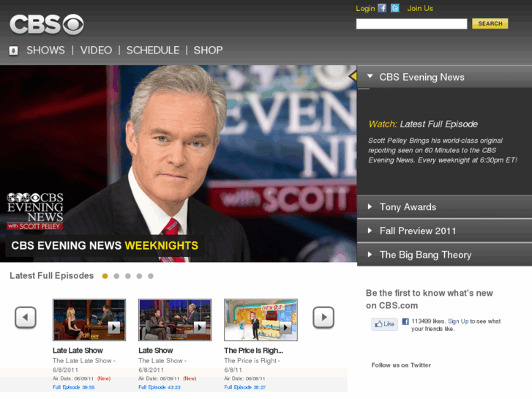Image resolution: width=532 pixels, height=399 pixels.
Task: Click the Facebook login icon
Action: (x=382, y=8)
